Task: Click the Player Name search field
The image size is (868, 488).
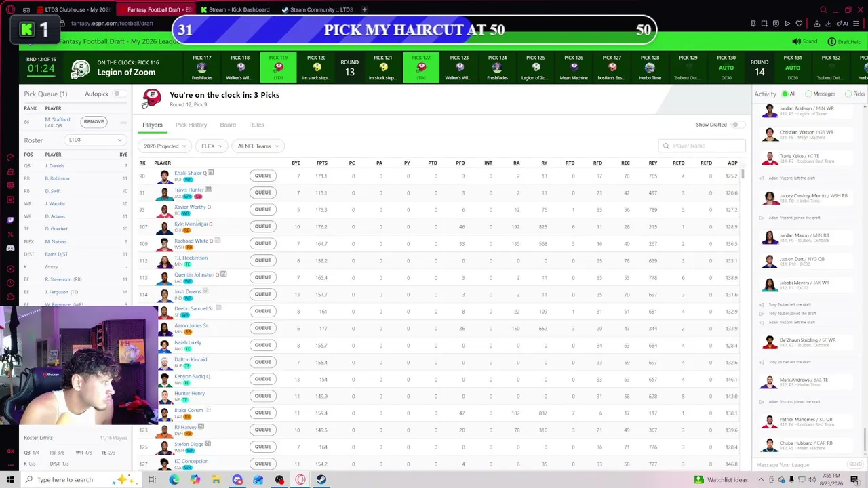Action: coord(702,146)
